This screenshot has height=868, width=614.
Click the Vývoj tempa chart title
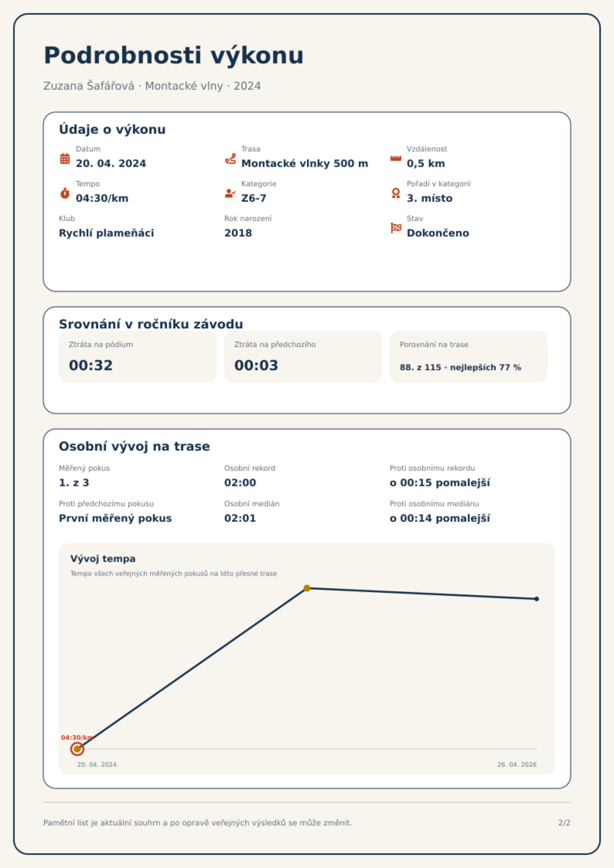click(x=103, y=558)
